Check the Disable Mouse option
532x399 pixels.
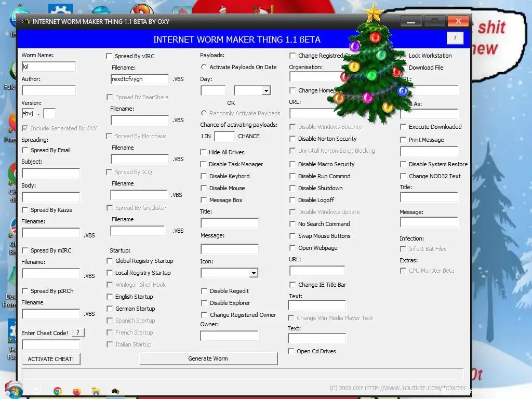pos(204,188)
